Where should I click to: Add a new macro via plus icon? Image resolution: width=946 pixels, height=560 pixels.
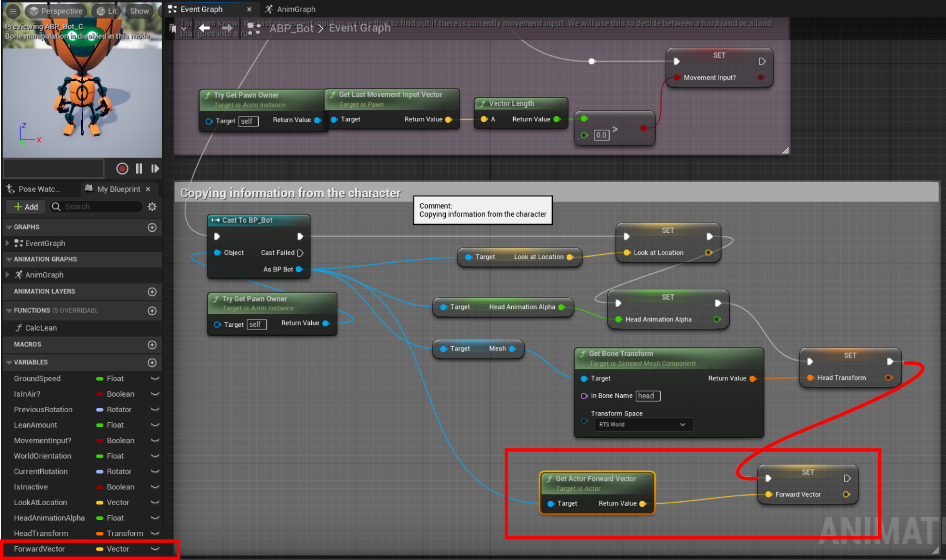152,345
